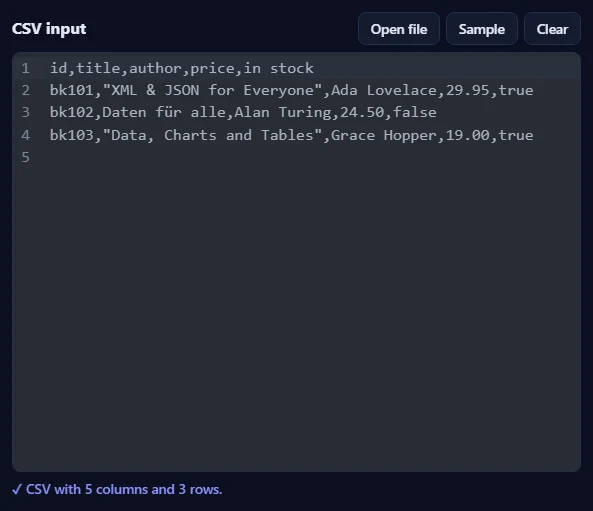
Task: Click the 'CSV input' heading
Action: click(49, 29)
